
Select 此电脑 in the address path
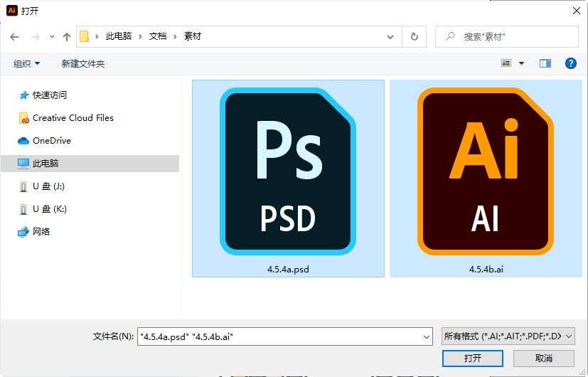point(119,36)
